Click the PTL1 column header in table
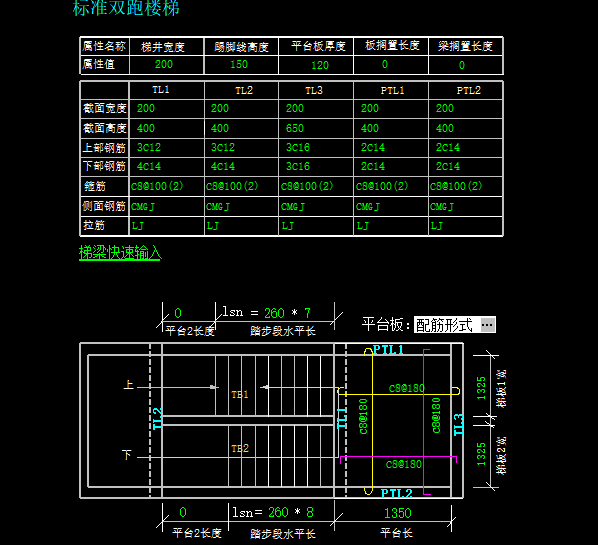Image resolution: width=598 pixels, height=545 pixels. [x=392, y=90]
